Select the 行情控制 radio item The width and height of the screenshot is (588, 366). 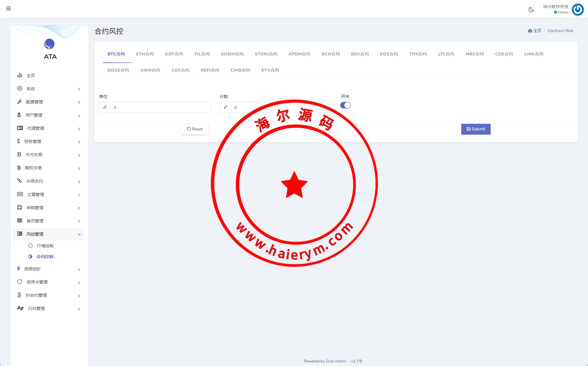click(x=45, y=246)
